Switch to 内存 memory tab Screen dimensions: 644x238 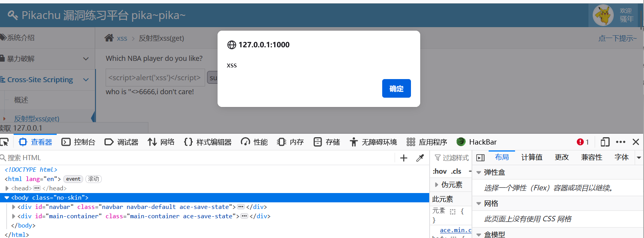[291, 142]
